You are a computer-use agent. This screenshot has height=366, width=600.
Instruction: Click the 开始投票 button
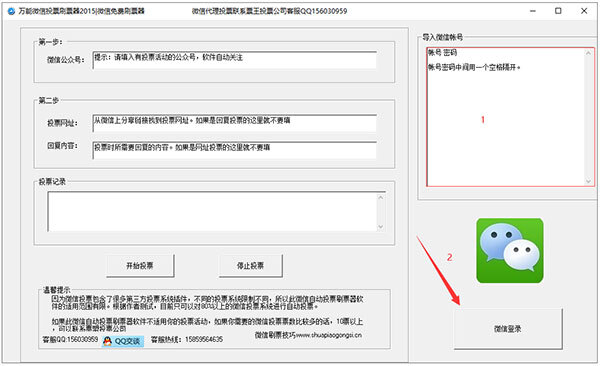pyautogui.click(x=140, y=265)
